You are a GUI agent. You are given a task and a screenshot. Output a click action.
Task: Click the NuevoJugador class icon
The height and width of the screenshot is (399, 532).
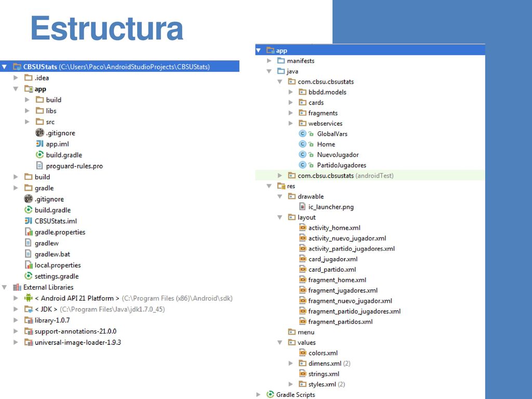tap(303, 155)
